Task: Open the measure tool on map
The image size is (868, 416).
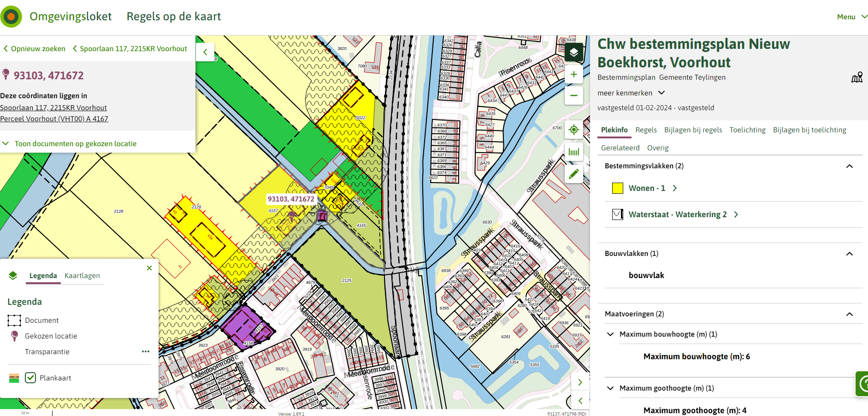Action: pos(573,152)
